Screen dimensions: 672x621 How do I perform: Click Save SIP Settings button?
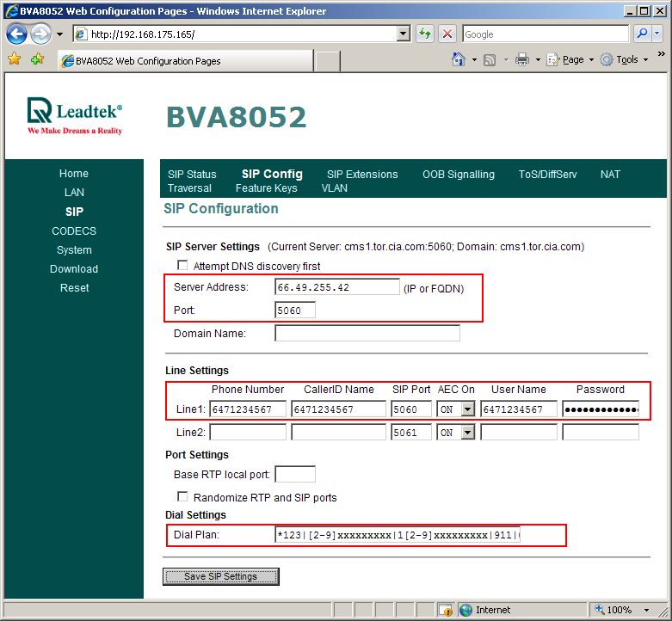pyautogui.click(x=221, y=576)
